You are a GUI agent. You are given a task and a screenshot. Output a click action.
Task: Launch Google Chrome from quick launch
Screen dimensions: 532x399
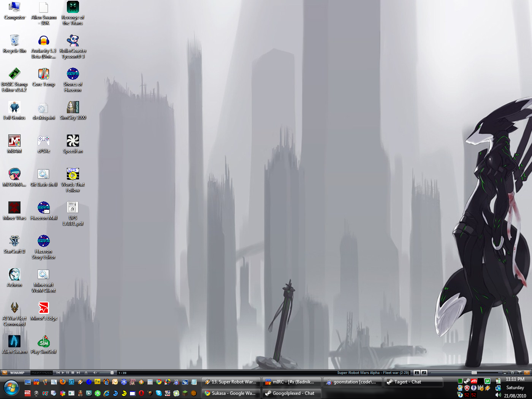click(x=159, y=382)
